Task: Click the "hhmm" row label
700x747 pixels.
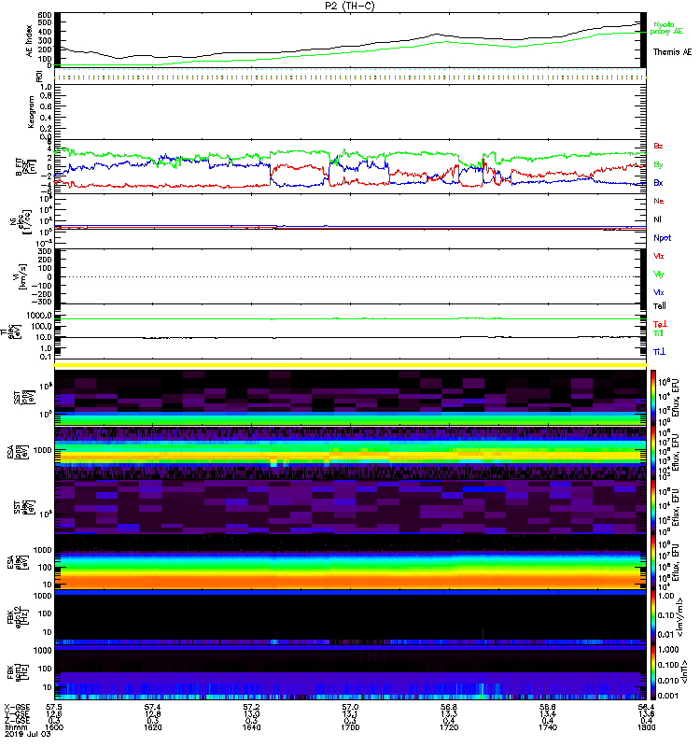Action: click(14, 727)
